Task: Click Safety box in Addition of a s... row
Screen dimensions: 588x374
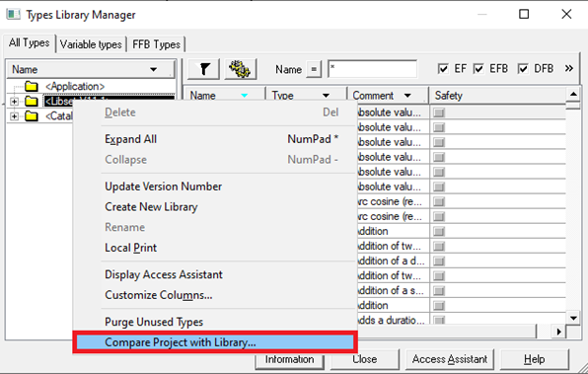Action: click(439, 291)
